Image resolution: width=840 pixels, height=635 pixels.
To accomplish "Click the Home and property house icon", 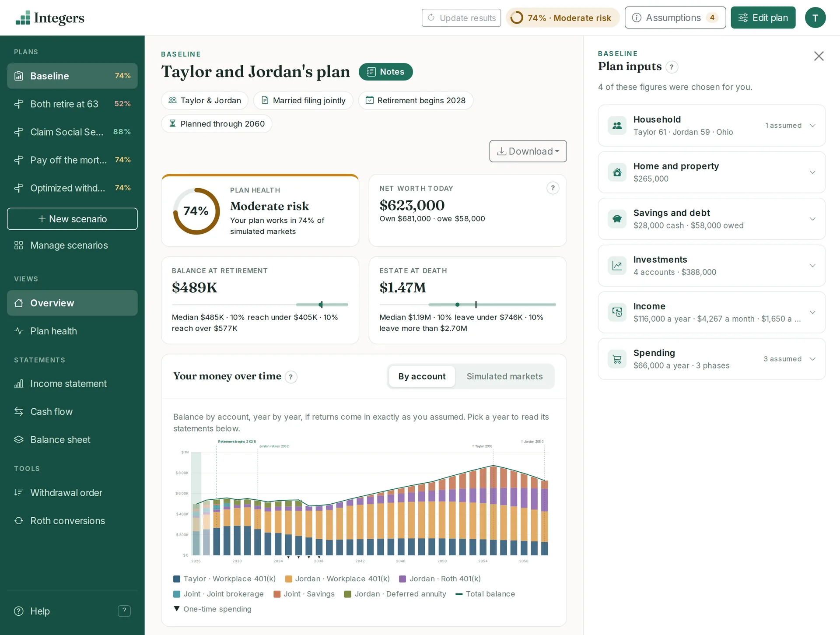I will (x=617, y=172).
